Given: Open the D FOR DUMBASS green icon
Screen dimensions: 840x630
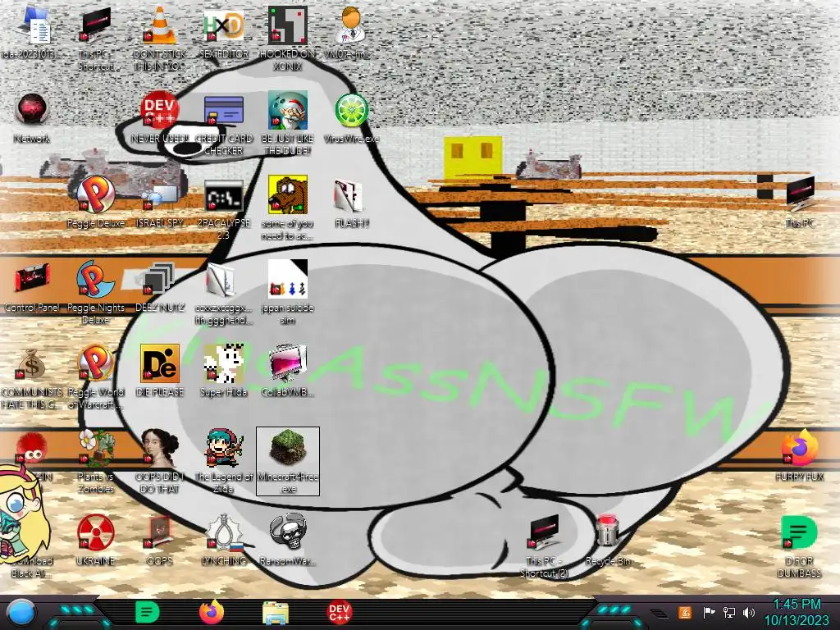Looking at the screenshot, I should pyautogui.click(x=799, y=546).
